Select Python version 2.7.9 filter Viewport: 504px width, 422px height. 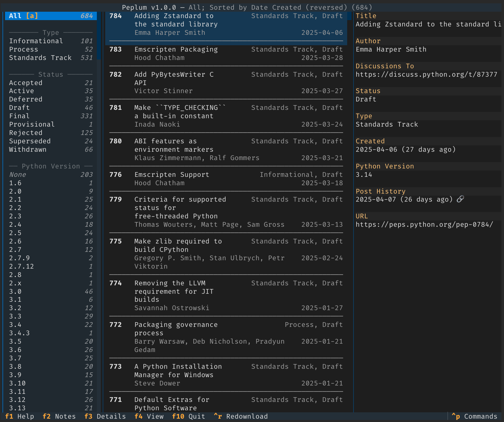[51, 258]
